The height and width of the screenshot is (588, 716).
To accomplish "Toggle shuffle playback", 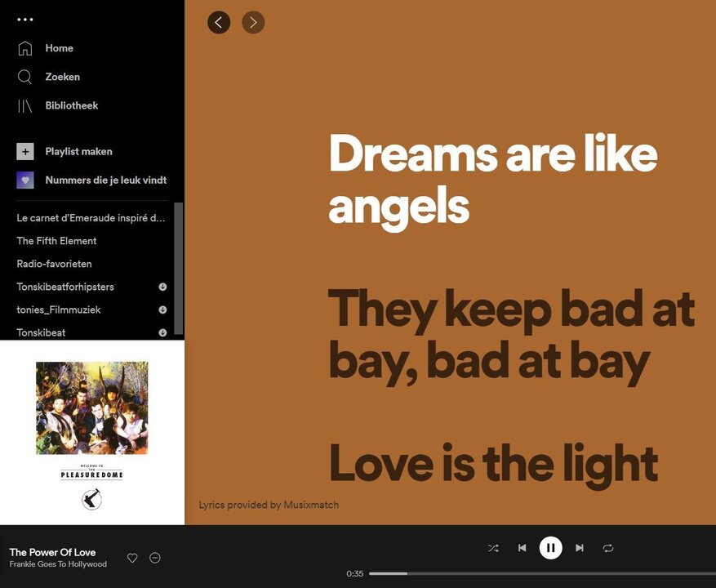I will pyautogui.click(x=493, y=548).
